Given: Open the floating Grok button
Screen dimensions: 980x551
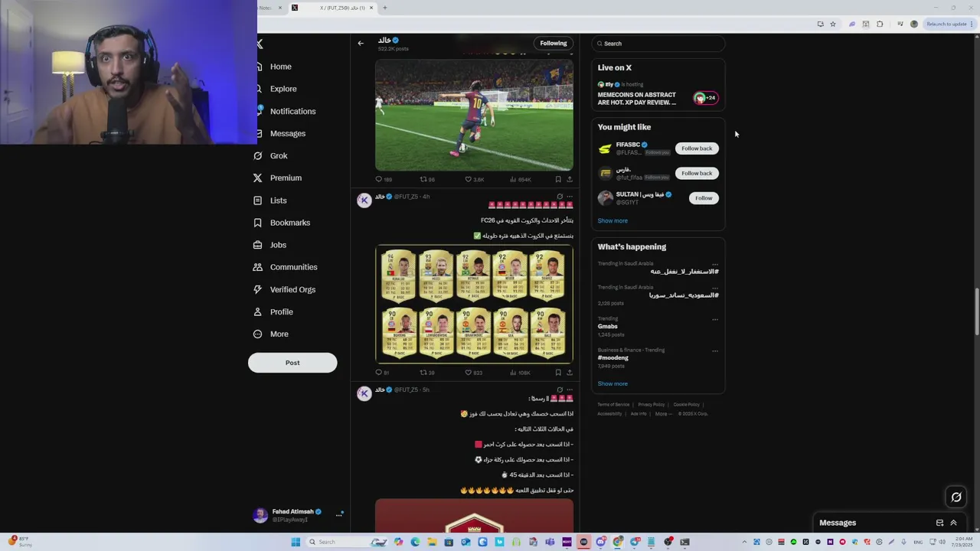Looking at the screenshot, I should (x=956, y=497).
